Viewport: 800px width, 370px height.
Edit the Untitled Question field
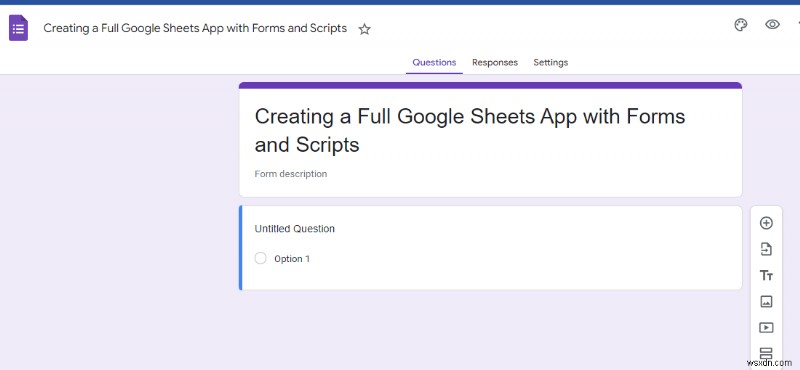click(294, 229)
